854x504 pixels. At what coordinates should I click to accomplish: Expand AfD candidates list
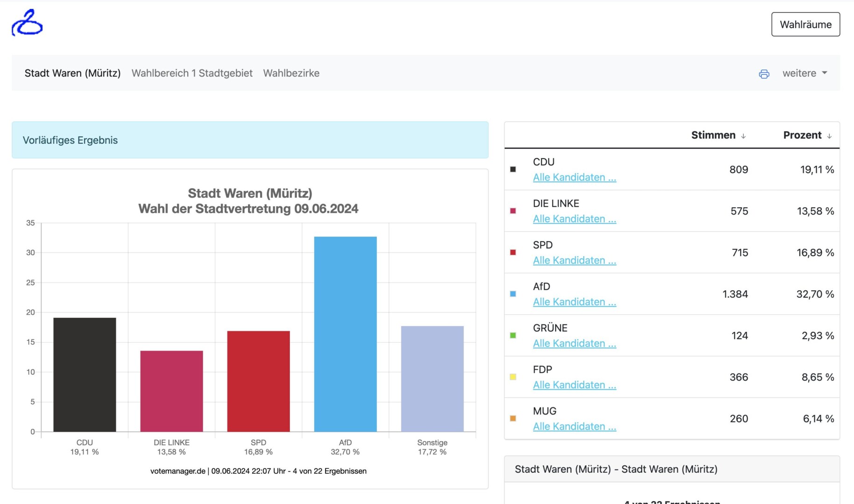click(x=574, y=302)
